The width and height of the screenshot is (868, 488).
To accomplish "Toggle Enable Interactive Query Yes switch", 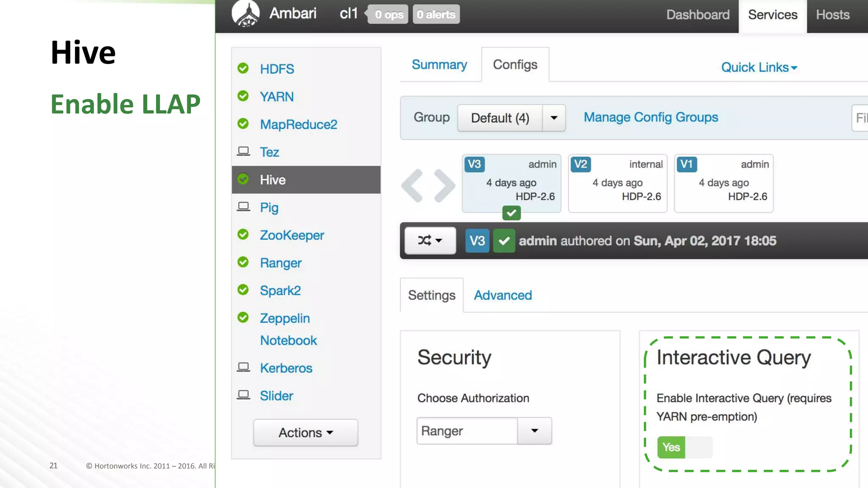I will [685, 447].
